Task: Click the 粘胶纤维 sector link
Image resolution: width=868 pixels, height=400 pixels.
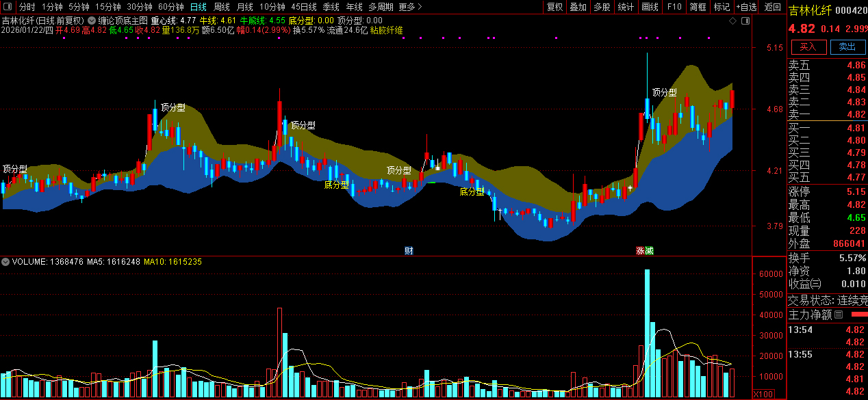Action: [387, 30]
